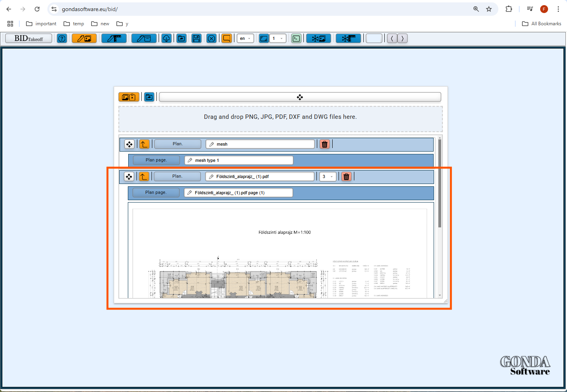This screenshot has width=567, height=392.
Task: Click the save floppy disk icon
Action: [196, 38]
